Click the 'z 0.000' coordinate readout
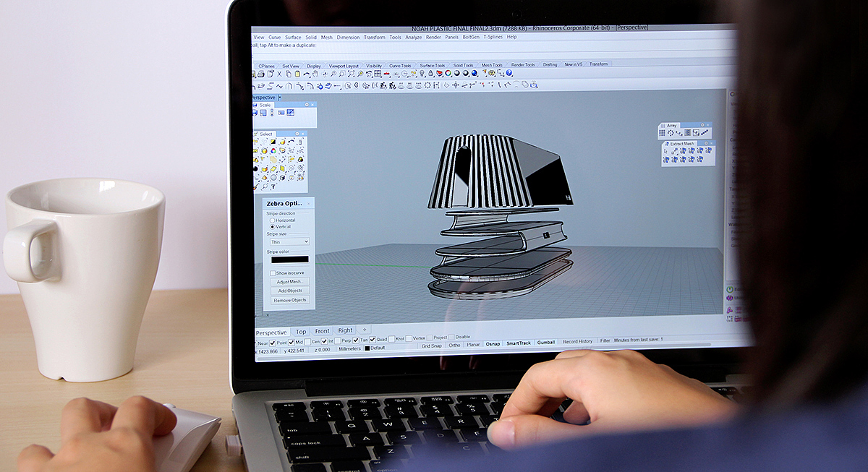 click(323, 349)
